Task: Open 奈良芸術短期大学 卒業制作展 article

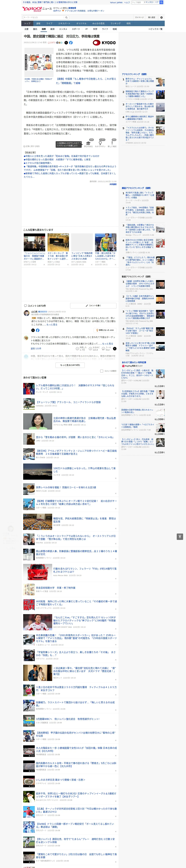Action: tap(56, 588)
